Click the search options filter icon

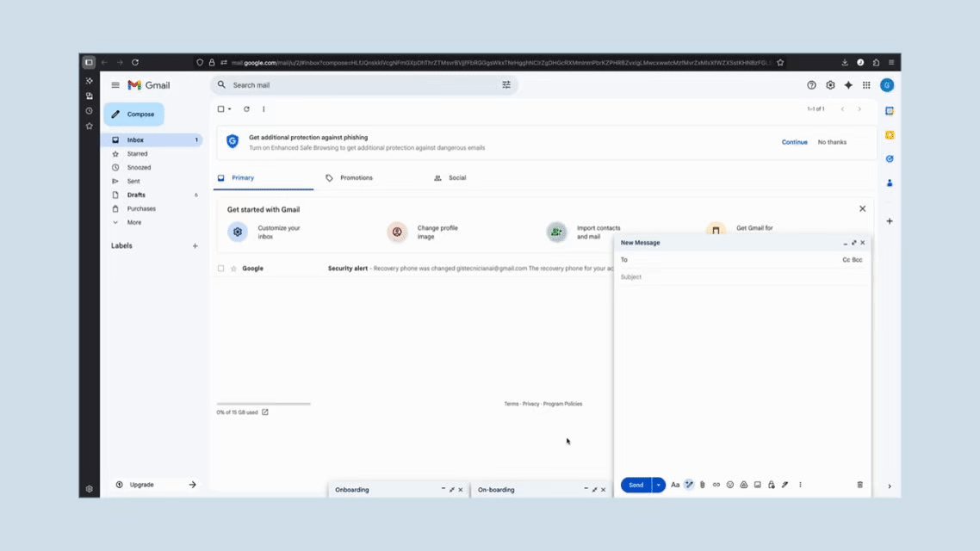pos(506,85)
